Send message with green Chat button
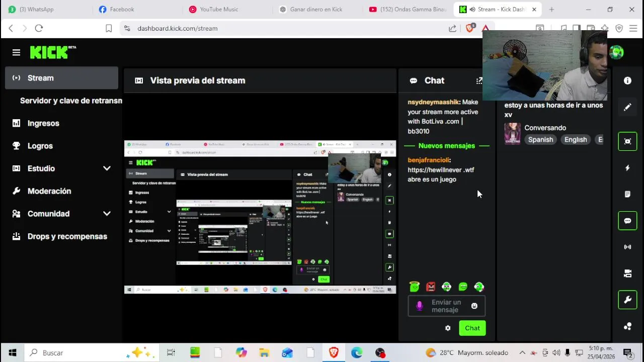644x362 pixels. pos(472,328)
